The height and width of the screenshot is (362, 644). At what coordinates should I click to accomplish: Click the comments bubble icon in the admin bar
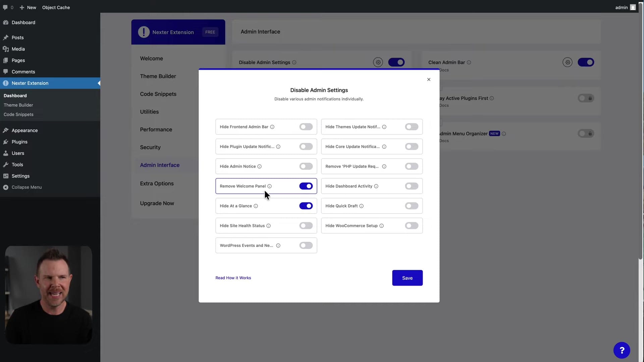(5, 7)
